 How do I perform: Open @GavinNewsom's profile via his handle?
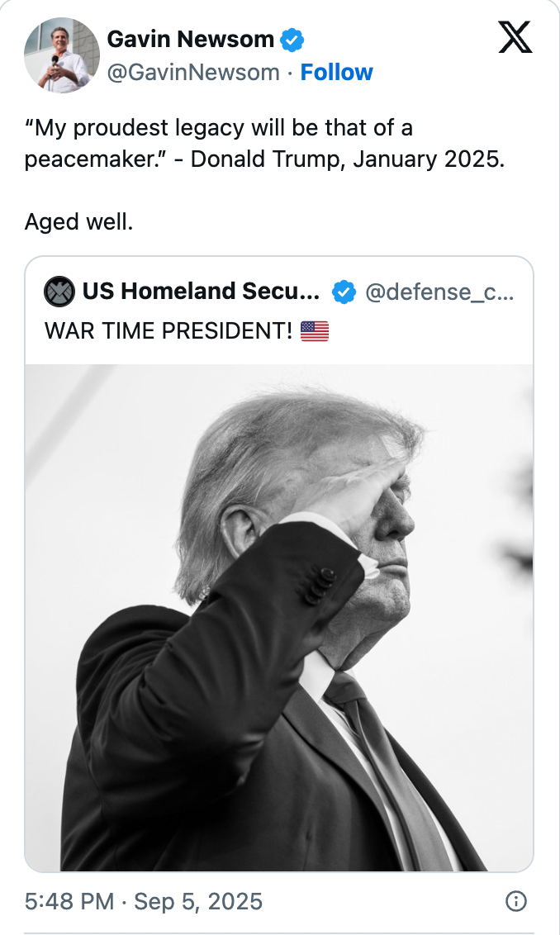tap(192, 73)
